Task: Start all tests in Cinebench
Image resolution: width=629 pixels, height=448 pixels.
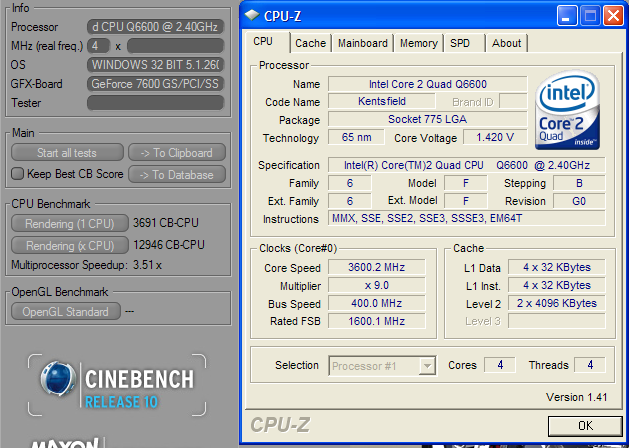Action: tap(67, 152)
